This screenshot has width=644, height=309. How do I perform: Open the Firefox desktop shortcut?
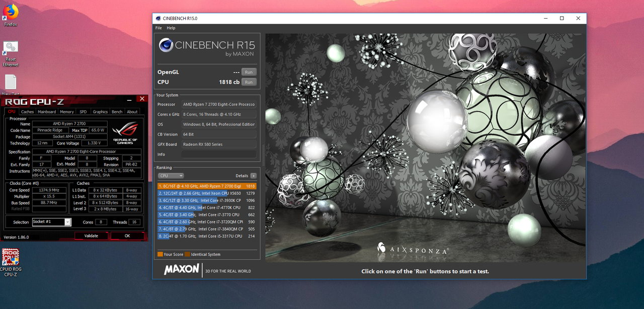(x=11, y=14)
